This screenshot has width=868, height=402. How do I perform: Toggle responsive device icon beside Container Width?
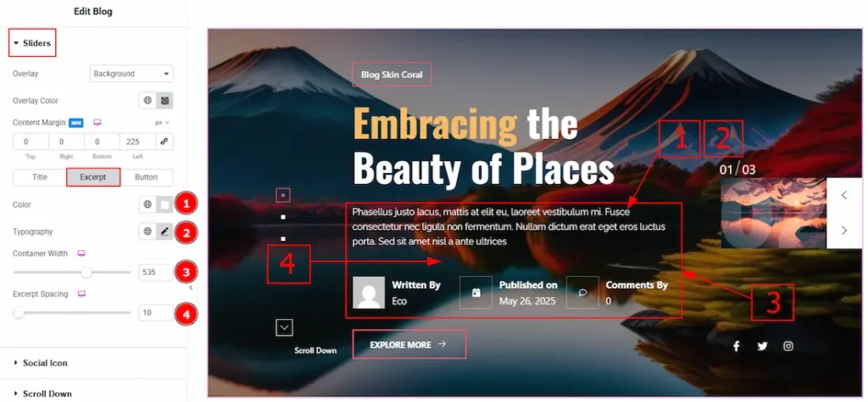coord(81,253)
